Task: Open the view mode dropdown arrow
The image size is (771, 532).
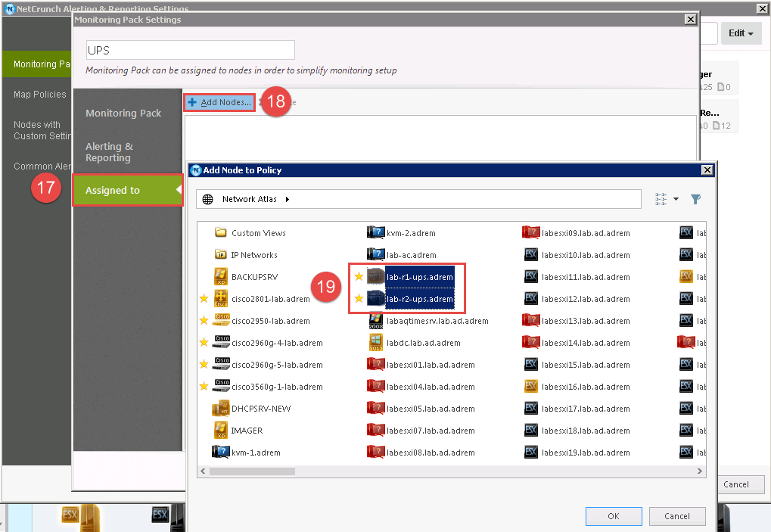Action: (x=676, y=199)
